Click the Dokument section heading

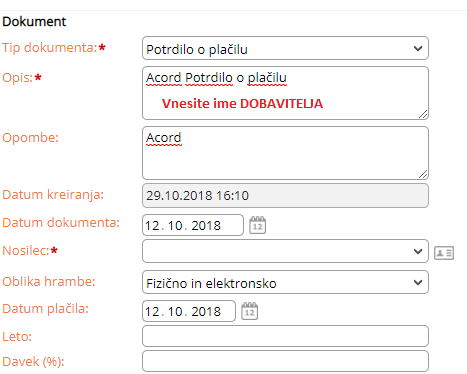click(34, 22)
